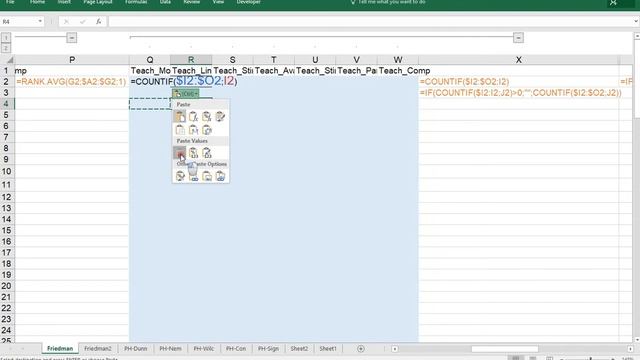
Task: Click the Cancel X formula bar icon
Action: [66, 22]
